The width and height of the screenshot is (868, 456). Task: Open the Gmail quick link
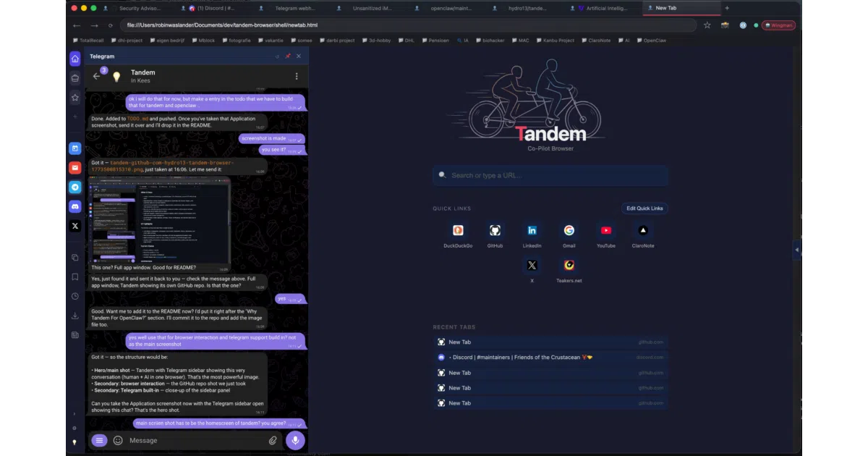point(569,236)
